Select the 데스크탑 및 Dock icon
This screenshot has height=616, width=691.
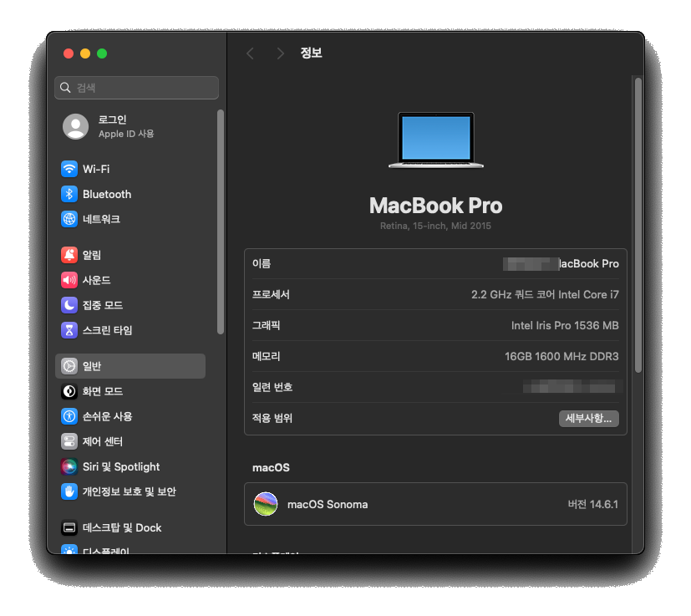[x=69, y=527]
